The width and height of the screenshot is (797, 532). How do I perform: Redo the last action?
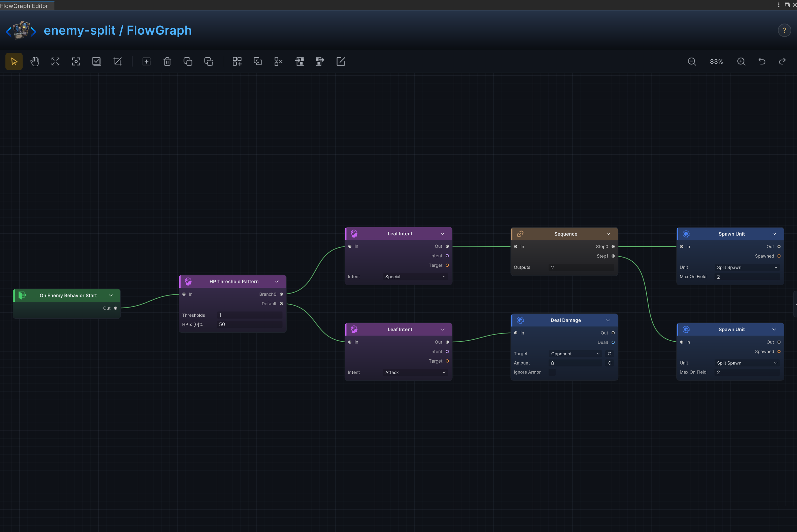pos(782,61)
